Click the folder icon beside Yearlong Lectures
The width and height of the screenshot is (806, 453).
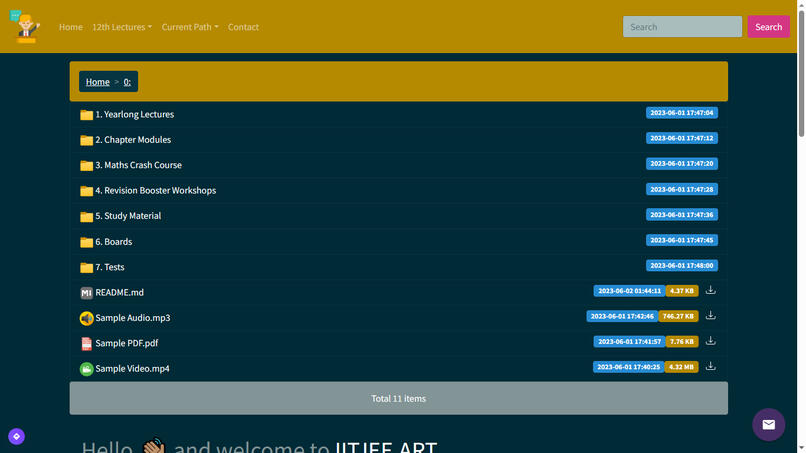pyautogui.click(x=86, y=115)
